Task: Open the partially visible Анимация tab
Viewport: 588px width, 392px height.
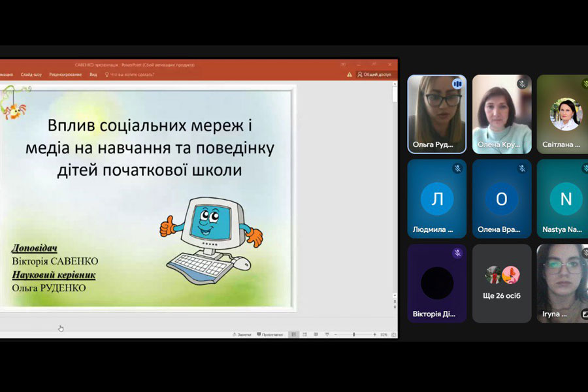Action: click(7, 74)
